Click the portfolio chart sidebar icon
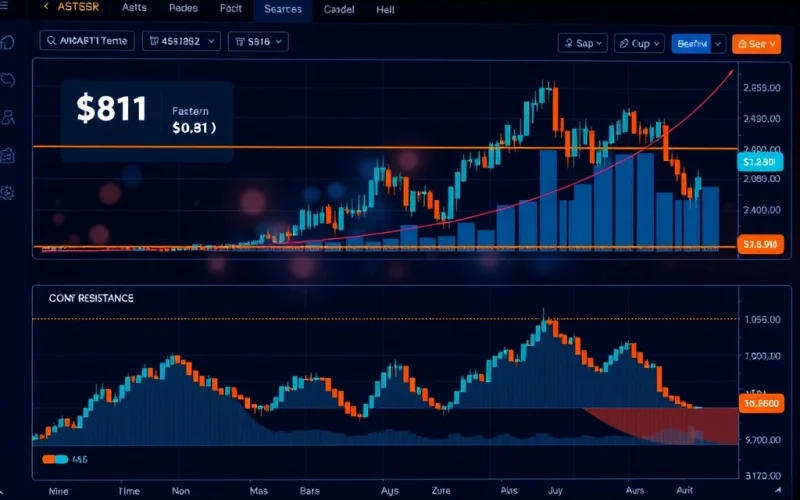800x500 pixels. coord(9,155)
